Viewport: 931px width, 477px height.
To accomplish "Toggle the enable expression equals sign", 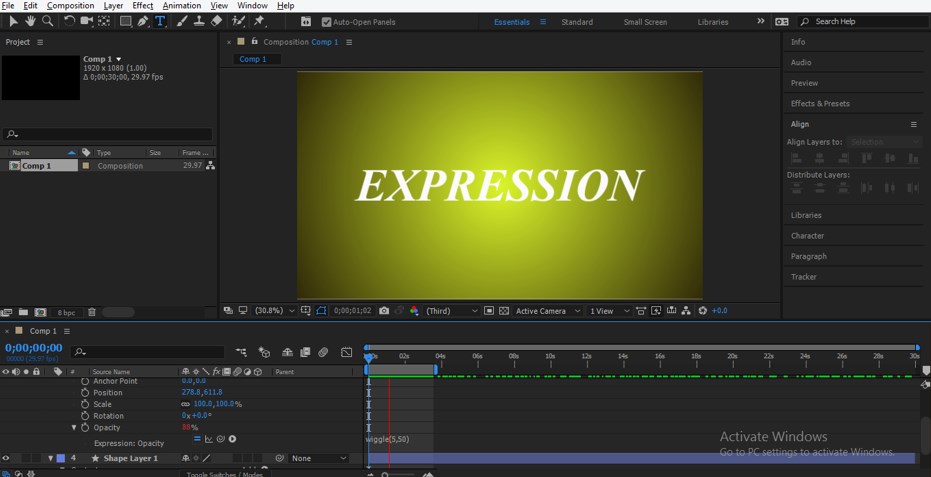I will (x=197, y=439).
